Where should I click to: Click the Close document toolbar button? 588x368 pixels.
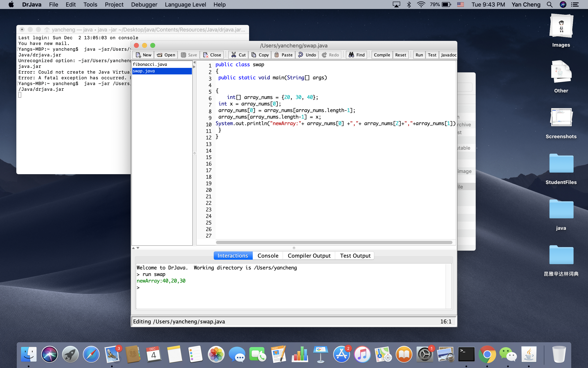coord(212,55)
